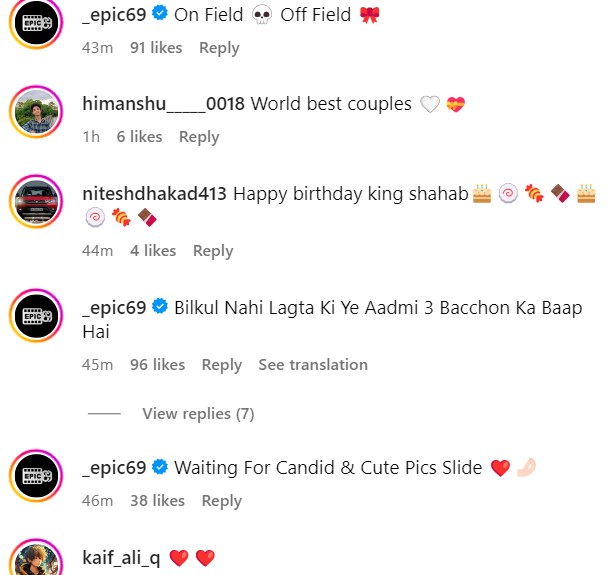
Task: Open username himanshu_____0018 link
Action: tap(164, 104)
